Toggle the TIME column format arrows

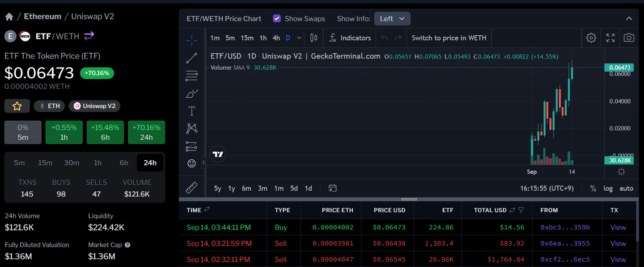pyautogui.click(x=207, y=209)
